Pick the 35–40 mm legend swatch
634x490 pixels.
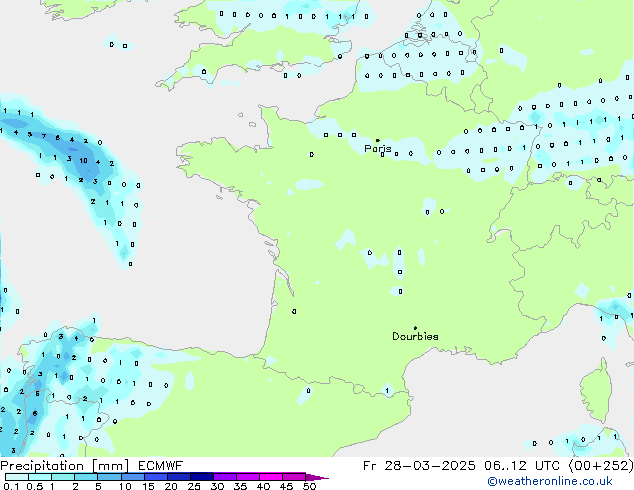247,477
